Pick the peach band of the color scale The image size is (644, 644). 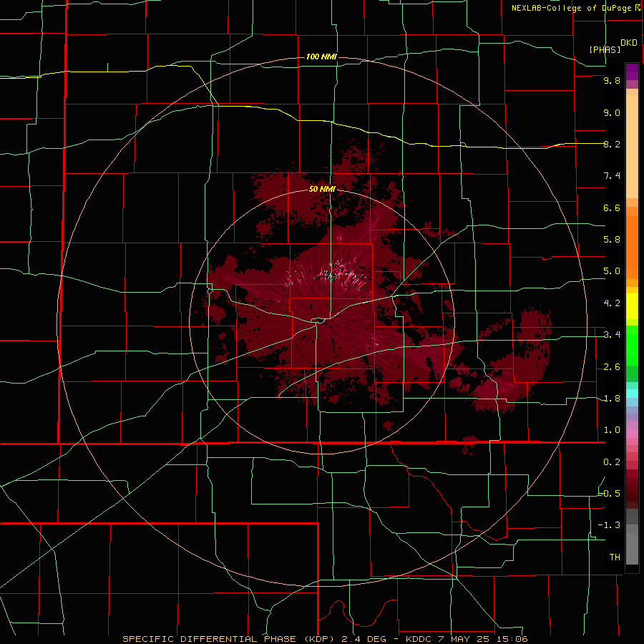632,147
